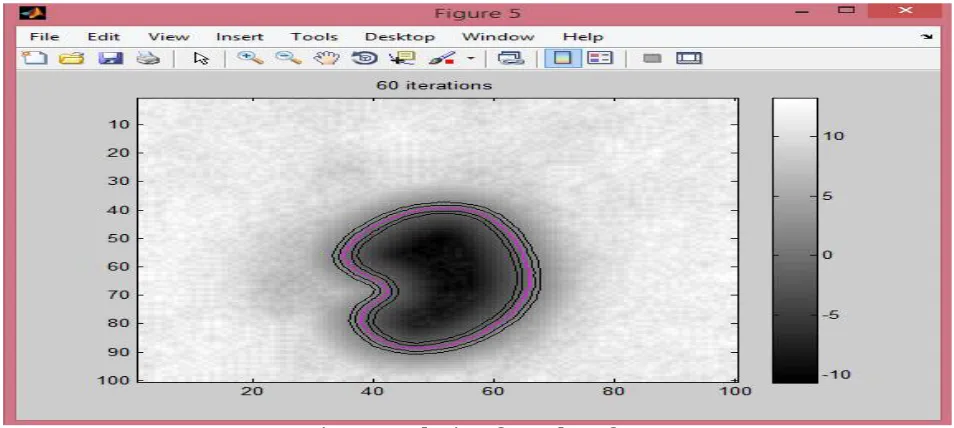954x428 pixels.
Task: Select the Pan hand tool
Action: tap(327, 58)
